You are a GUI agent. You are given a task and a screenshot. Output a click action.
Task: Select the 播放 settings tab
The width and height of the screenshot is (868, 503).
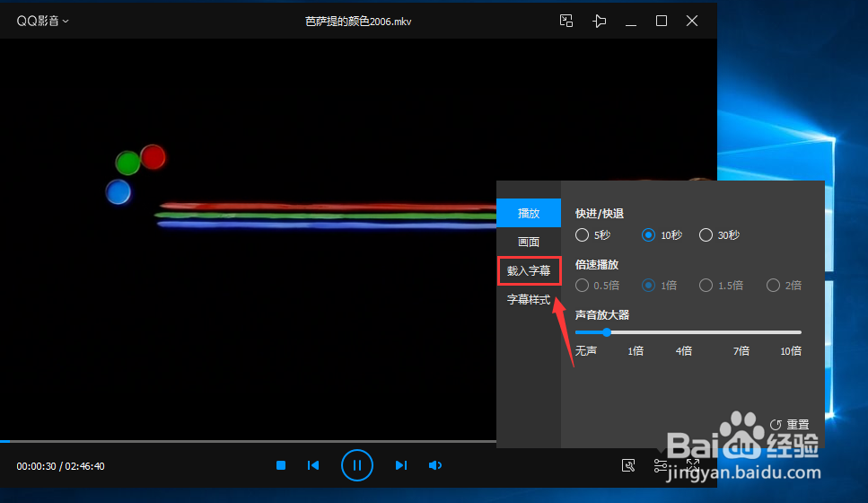(529, 213)
